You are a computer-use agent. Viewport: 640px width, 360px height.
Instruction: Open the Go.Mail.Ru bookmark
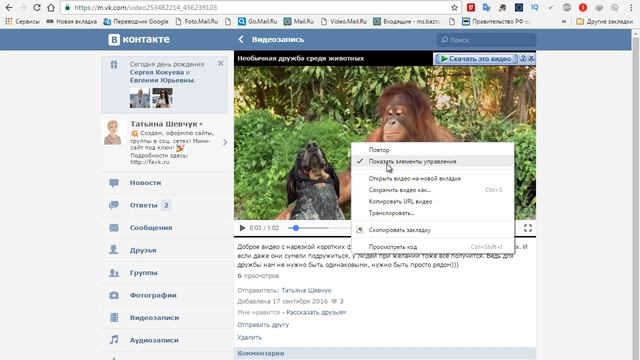(x=258, y=21)
